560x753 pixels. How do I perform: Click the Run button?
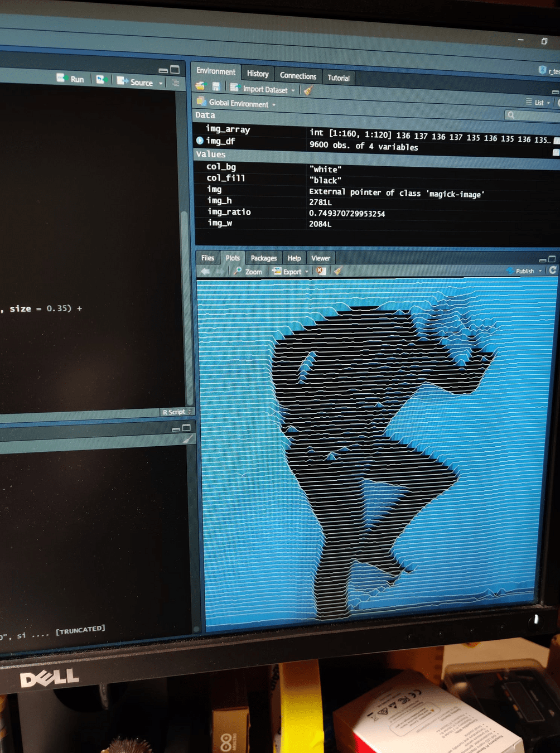(x=71, y=79)
